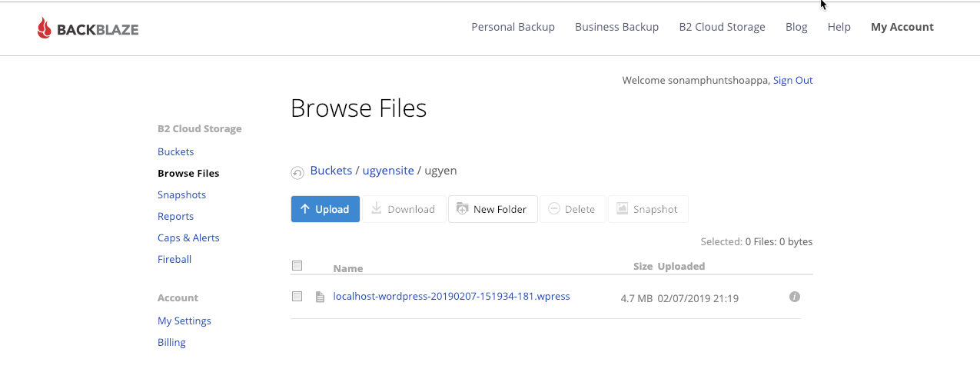Click the Backblaze flame logo
This screenshot has height=382, width=980.
pyautogui.click(x=44, y=28)
